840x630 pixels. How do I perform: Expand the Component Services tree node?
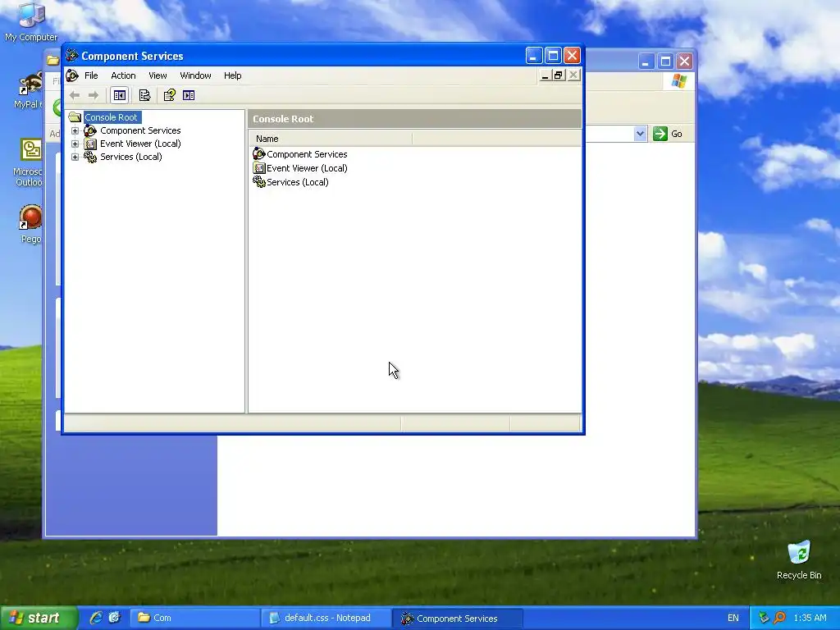(x=75, y=130)
